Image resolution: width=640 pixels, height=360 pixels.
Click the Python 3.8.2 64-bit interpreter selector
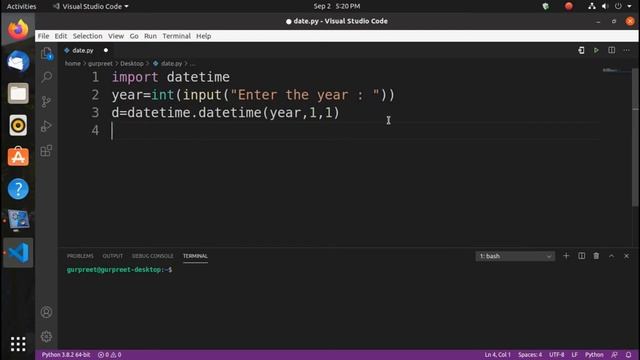[x=66, y=355]
